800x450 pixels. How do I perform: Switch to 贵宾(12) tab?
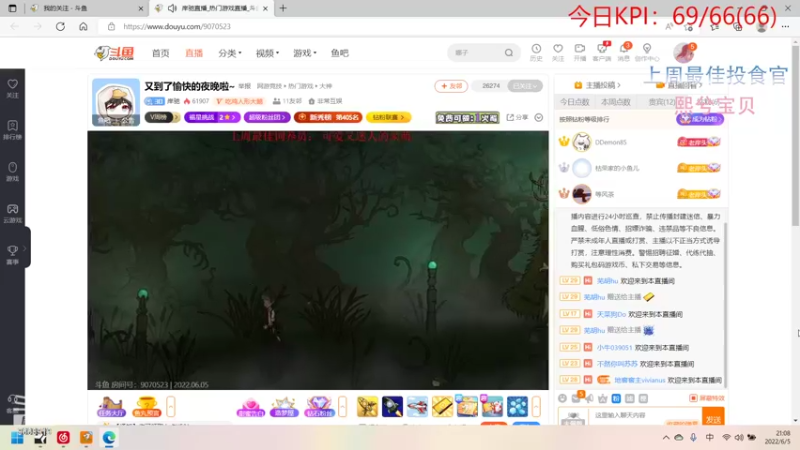click(662, 102)
